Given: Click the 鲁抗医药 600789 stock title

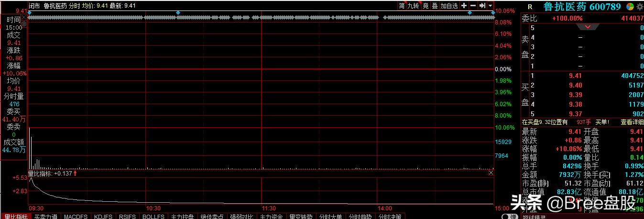Looking at the screenshot, I should (x=582, y=6).
